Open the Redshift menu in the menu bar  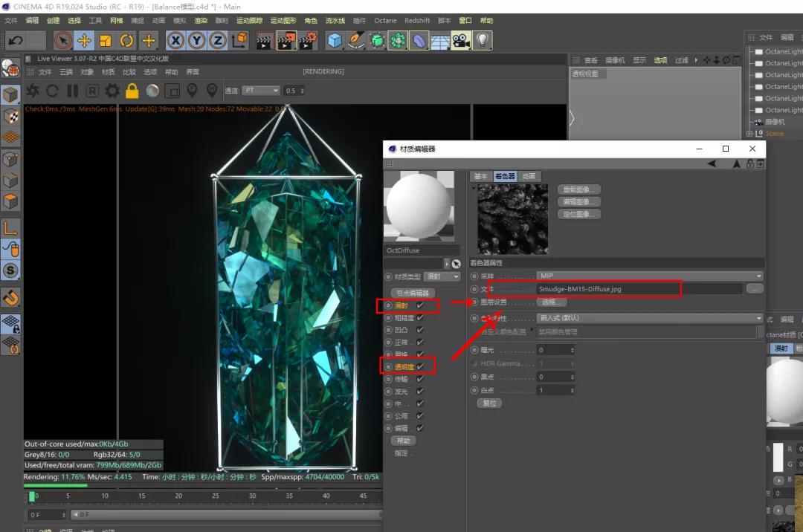click(417, 21)
